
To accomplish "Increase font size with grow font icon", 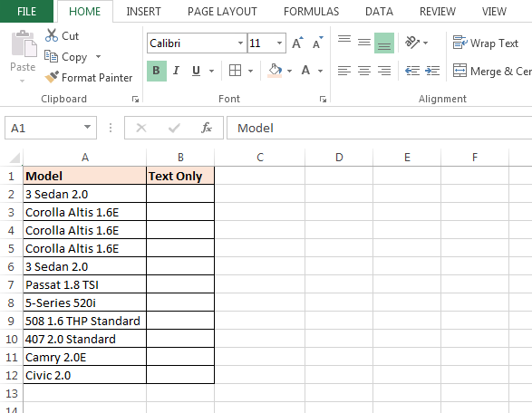I will [297, 43].
